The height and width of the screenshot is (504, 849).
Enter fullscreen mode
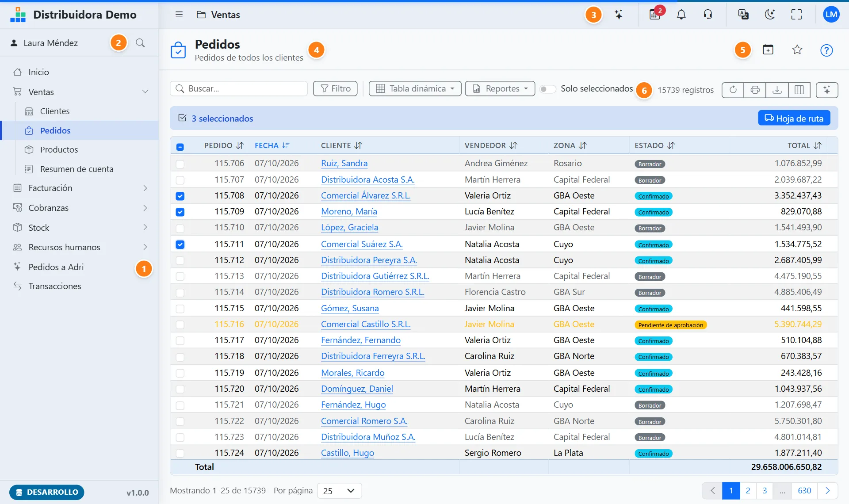tap(796, 15)
